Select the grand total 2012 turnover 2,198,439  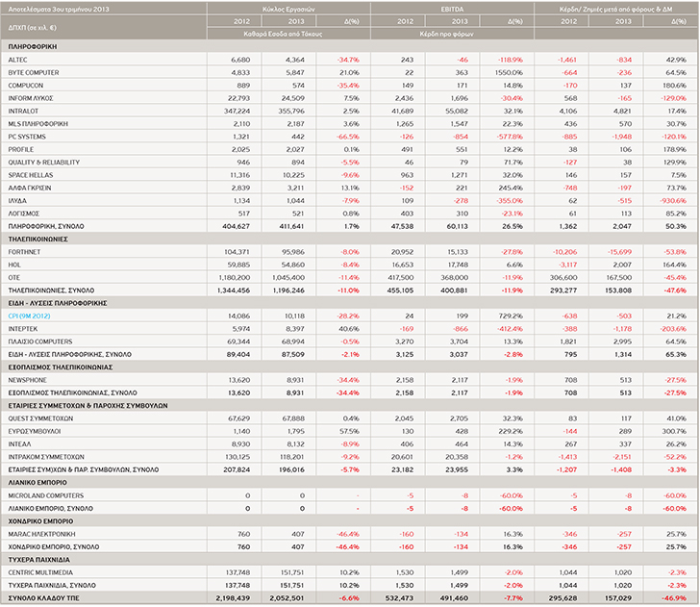pyautogui.click(x=233, y=598)
